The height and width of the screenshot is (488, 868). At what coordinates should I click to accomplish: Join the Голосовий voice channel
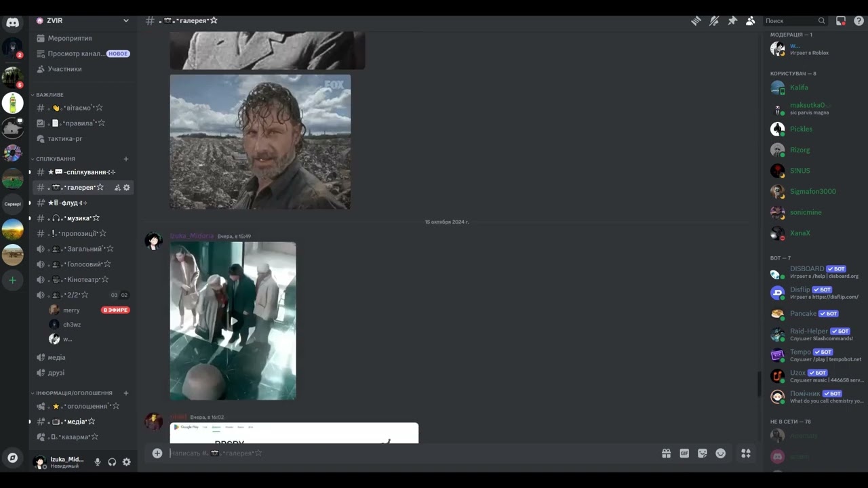point(82,264)
